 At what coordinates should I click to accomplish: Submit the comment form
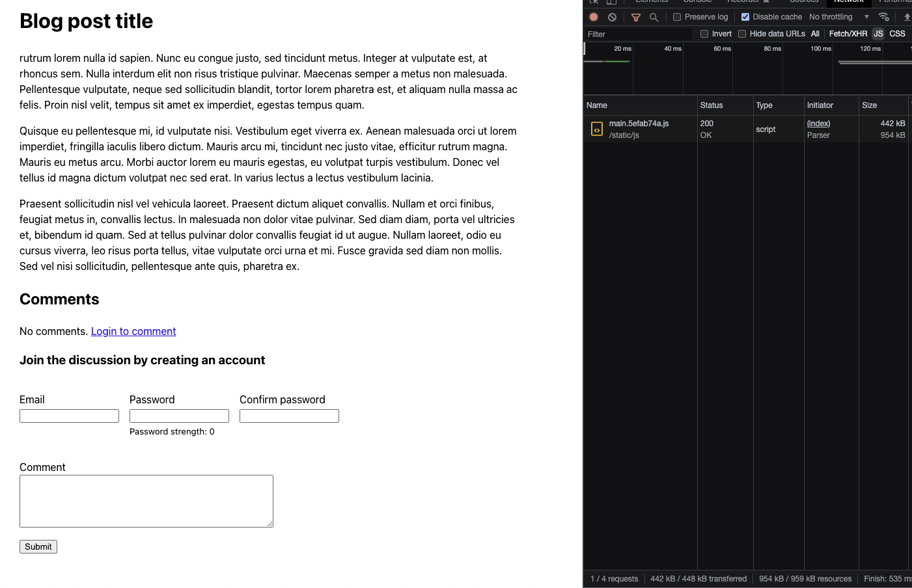(x=38, y=546)
